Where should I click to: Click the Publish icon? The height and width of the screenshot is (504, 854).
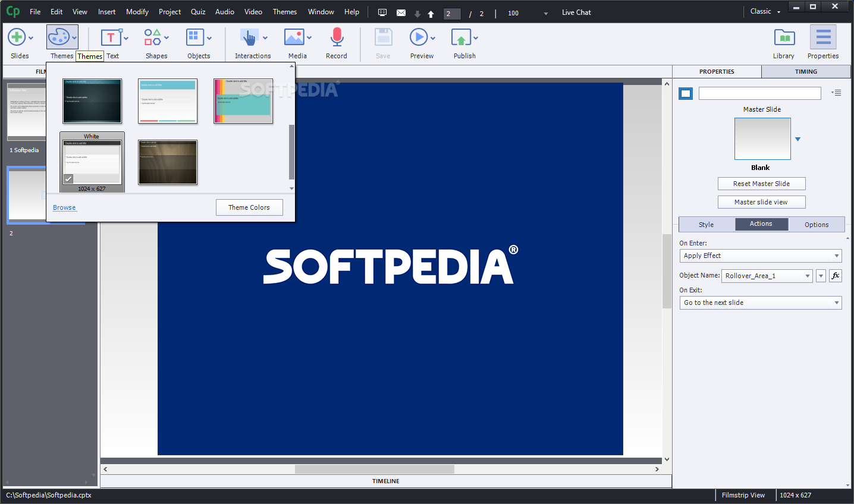461,37
